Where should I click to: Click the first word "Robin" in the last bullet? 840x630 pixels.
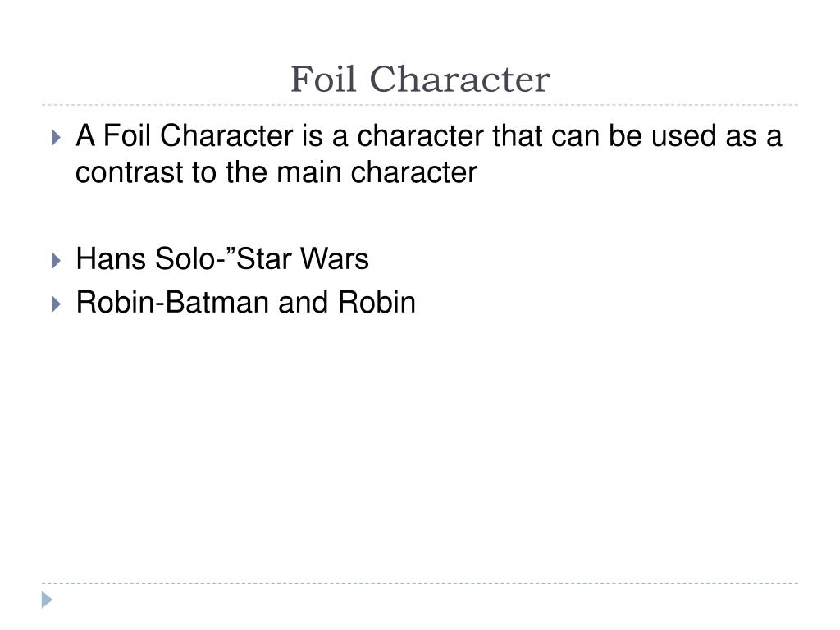pos(115,302)
